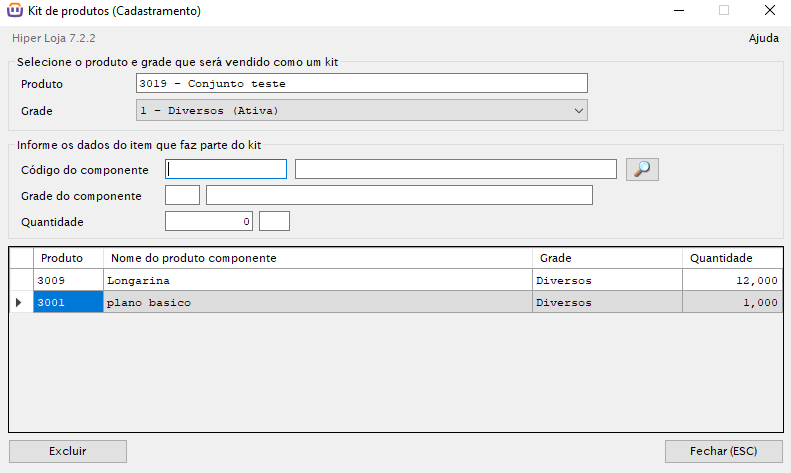
Task: Click the Grade do componente description field
Action: [399, 195]
